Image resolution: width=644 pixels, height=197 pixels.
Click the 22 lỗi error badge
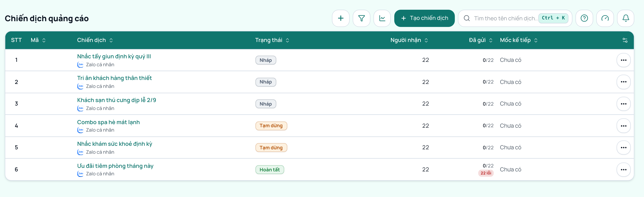point(486,173)
